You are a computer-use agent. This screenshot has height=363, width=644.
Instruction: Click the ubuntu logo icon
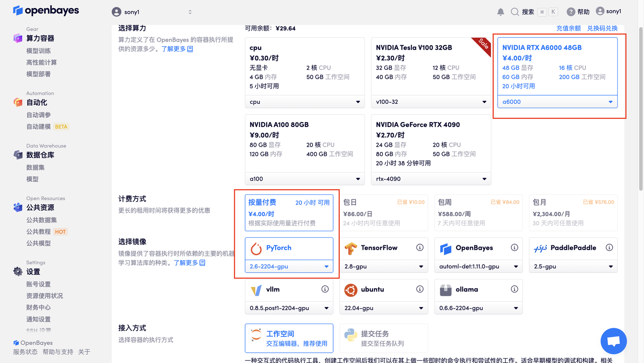coord(351,290)
